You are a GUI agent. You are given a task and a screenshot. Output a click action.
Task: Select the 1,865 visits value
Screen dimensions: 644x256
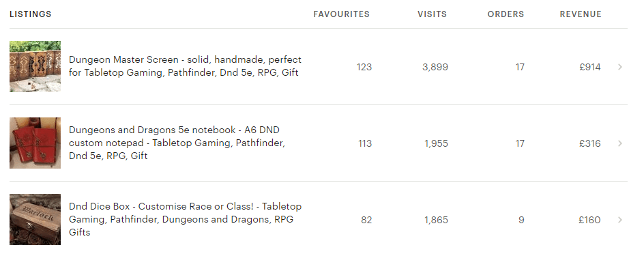click(x=436, y=220)
